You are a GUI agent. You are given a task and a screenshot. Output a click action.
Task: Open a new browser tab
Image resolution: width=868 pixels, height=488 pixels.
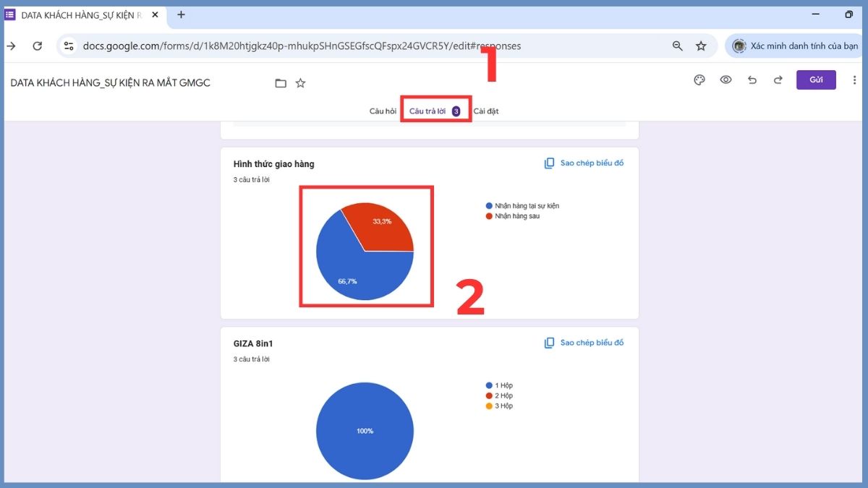click(181, 14)
